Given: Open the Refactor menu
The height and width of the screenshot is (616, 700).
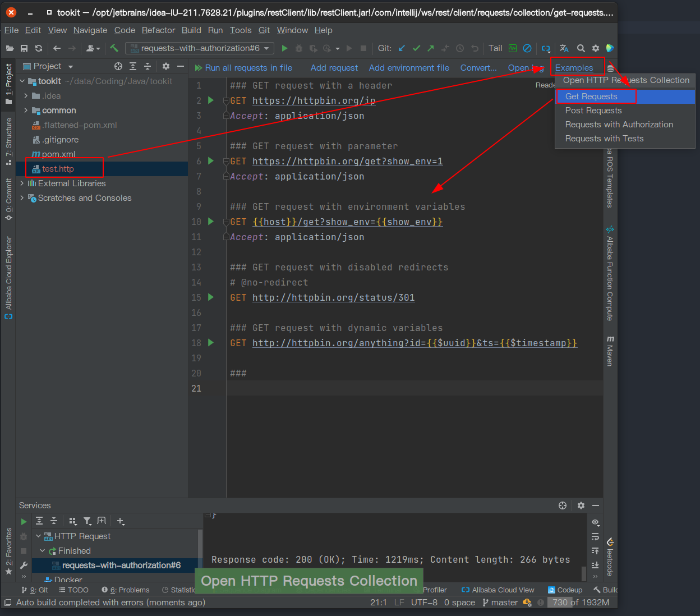Looking at the screenshot, I should click(x=158, y=30).
